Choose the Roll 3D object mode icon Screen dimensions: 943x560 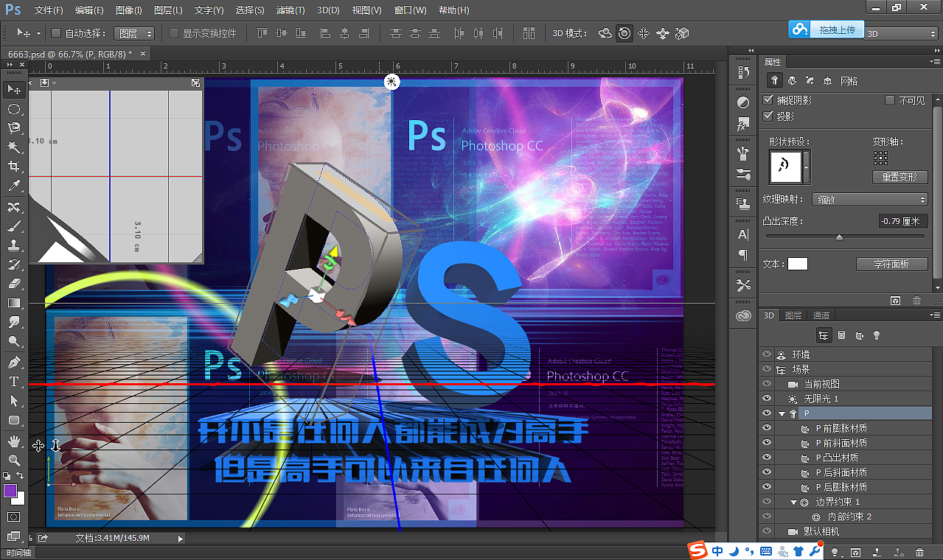(624, 33)
